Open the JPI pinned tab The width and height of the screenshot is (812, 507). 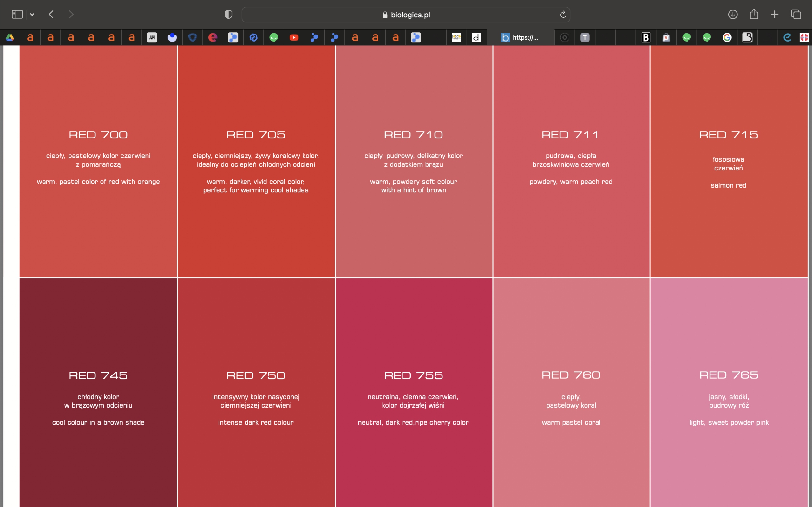click(152, 37)
